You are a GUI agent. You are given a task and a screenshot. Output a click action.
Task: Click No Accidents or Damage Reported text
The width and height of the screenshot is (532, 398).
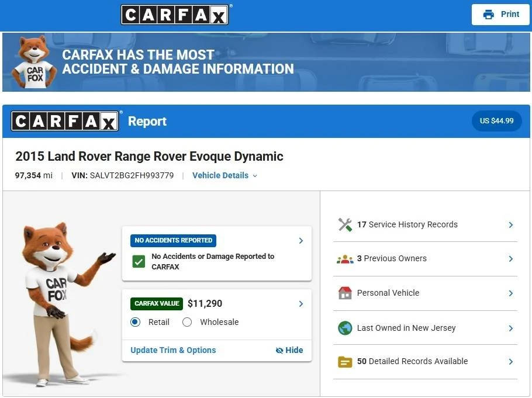213,262
